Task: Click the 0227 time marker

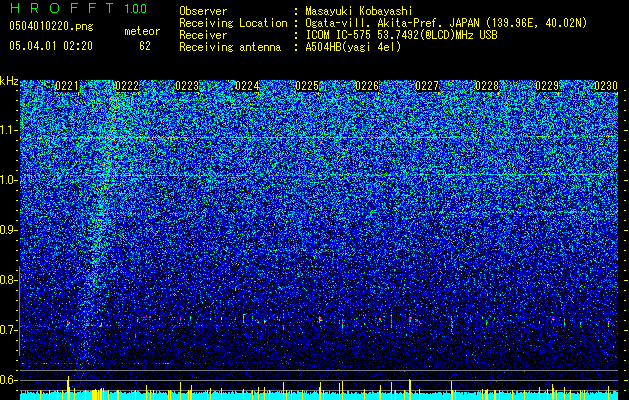Action: click(427, 86)
